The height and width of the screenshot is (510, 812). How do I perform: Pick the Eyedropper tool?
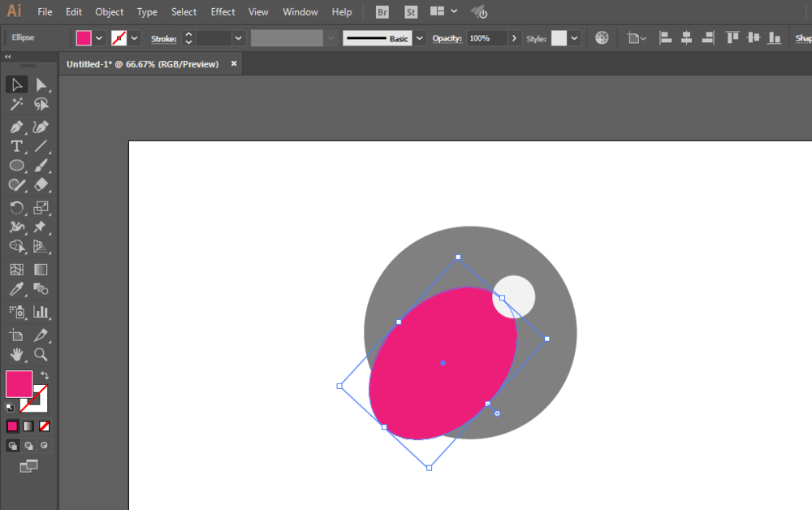[16, 289]
